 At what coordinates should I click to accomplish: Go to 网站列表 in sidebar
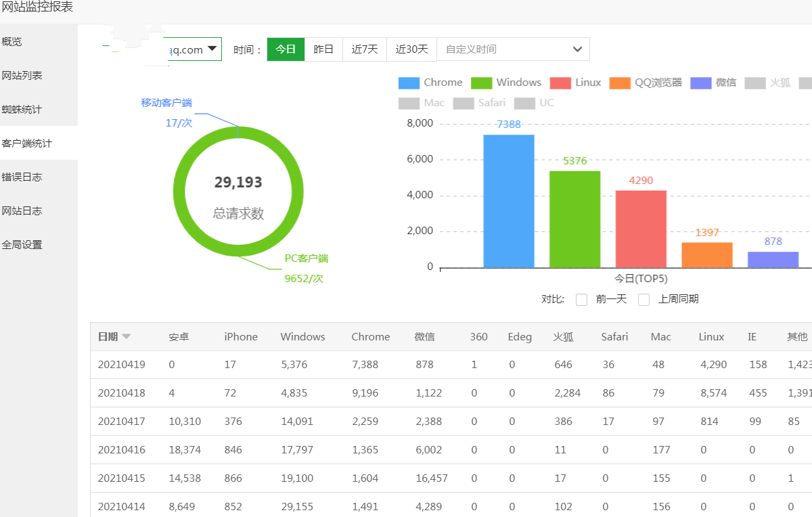tap(39, 76)
